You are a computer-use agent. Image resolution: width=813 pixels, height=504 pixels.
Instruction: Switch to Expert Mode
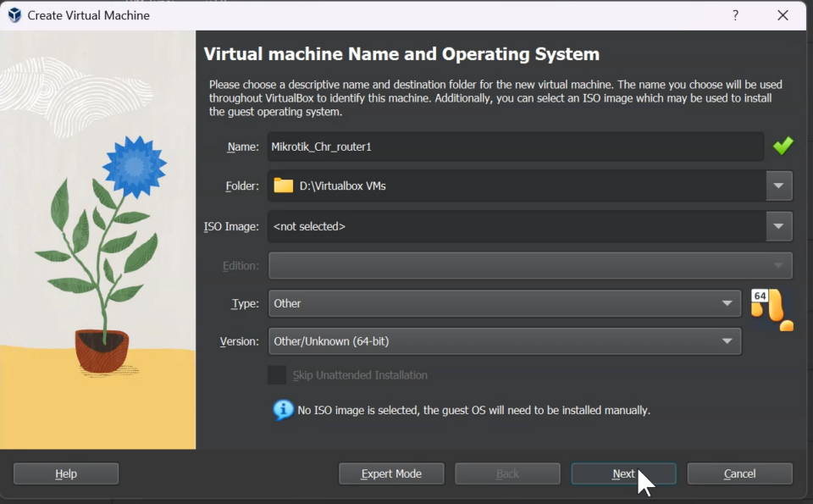click(x=391, y=474)
